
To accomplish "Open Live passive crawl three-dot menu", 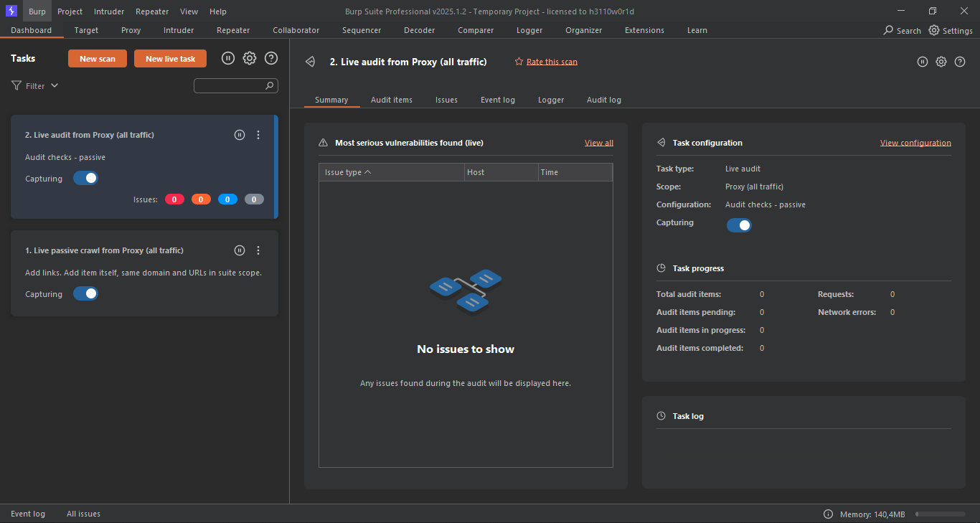I will (258, 250).
